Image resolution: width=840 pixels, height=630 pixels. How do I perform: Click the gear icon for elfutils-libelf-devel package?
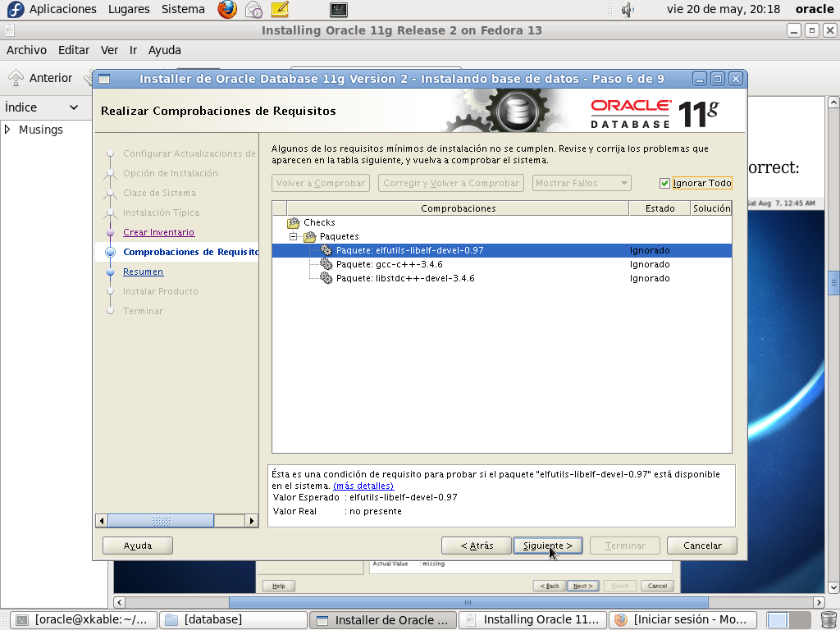click(326, 250)
